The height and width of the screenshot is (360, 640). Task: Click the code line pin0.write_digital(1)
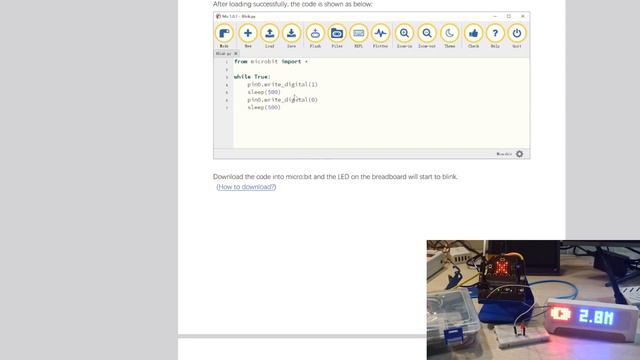(x=282, y=84)
